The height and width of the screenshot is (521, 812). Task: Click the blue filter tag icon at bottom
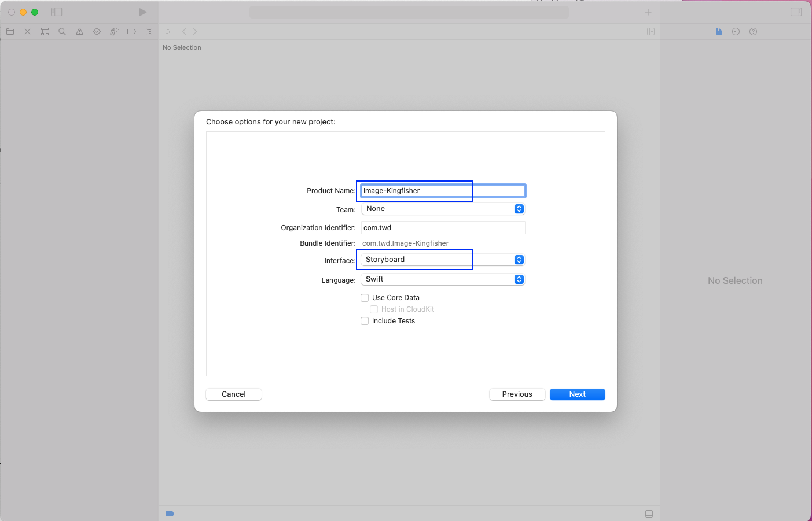(170, 513)
